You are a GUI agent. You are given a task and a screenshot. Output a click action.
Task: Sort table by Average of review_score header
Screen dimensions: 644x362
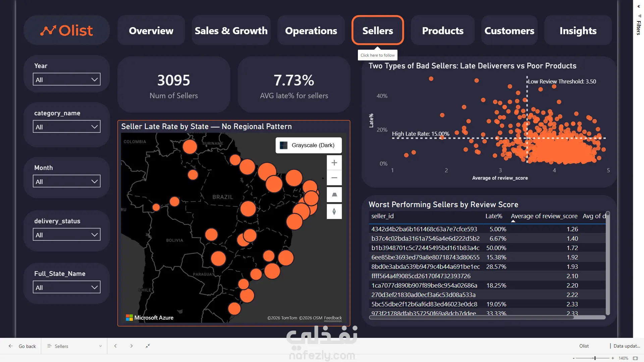(x=544, y=216)
